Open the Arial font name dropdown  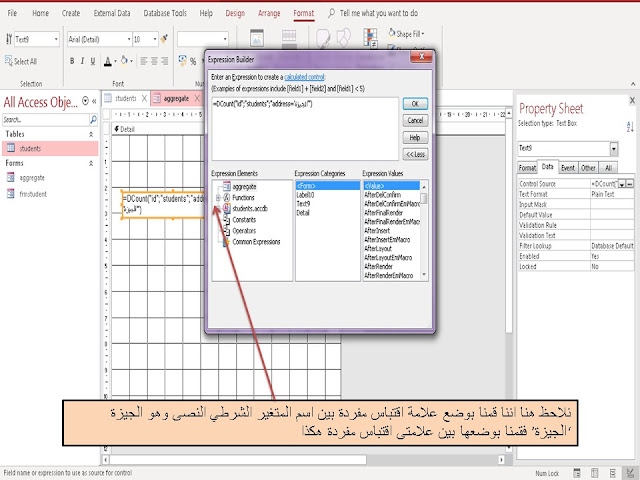129,39
